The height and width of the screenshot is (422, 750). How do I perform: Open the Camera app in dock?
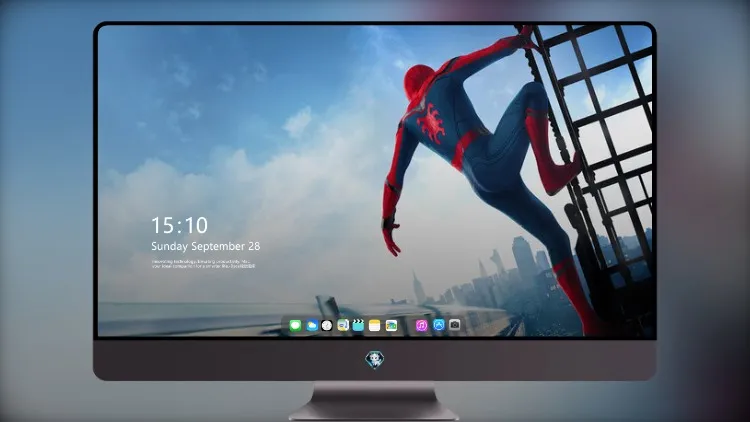coord(454,325)
